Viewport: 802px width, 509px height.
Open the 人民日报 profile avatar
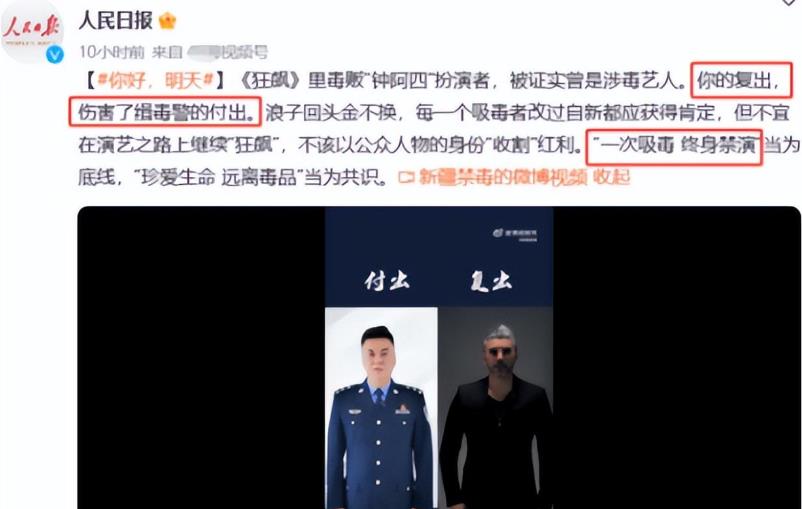point(32,32)
